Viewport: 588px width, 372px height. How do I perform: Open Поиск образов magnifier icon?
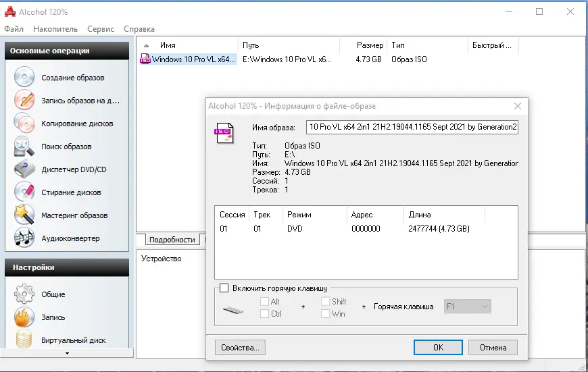24,146
